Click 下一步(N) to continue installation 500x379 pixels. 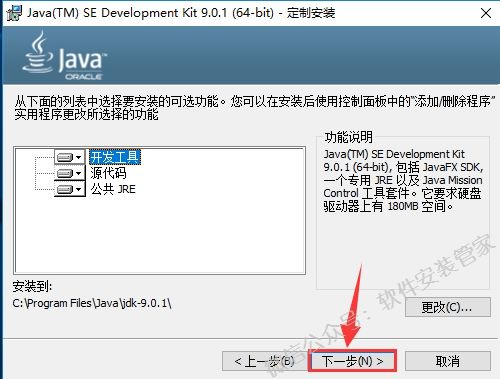tap(352, 361)
